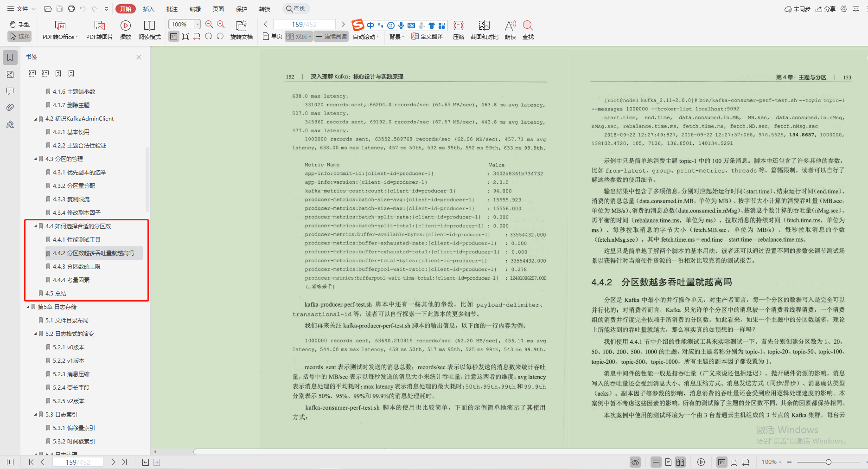Screen dimensions: 868x469
Task: Collapse the 4.3 分区的管理 bookmark
Action: click(x=35, y=159)
